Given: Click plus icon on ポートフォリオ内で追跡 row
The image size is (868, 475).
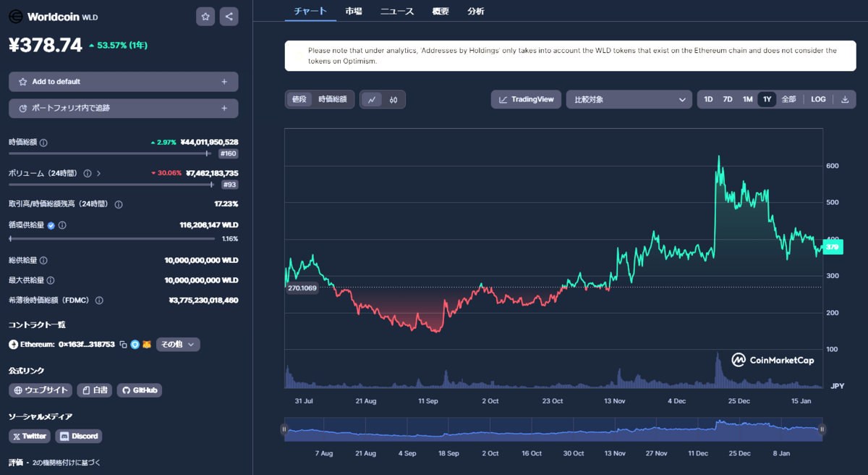Looking at the screenshot, I should click(x=224, y=108).
